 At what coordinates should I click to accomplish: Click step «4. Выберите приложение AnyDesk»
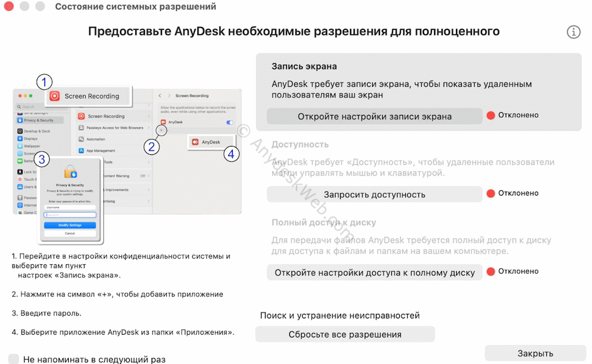[123, 332]
